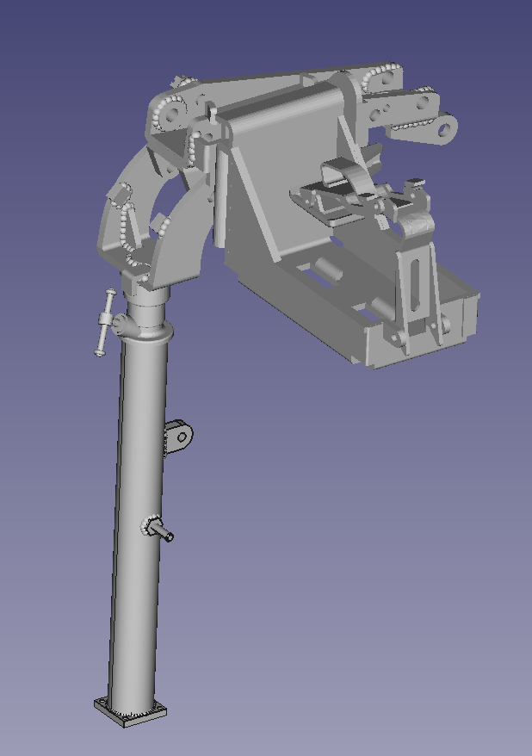Select the square base plate under the column
The image size is (532, 756).
click(130, 713)
